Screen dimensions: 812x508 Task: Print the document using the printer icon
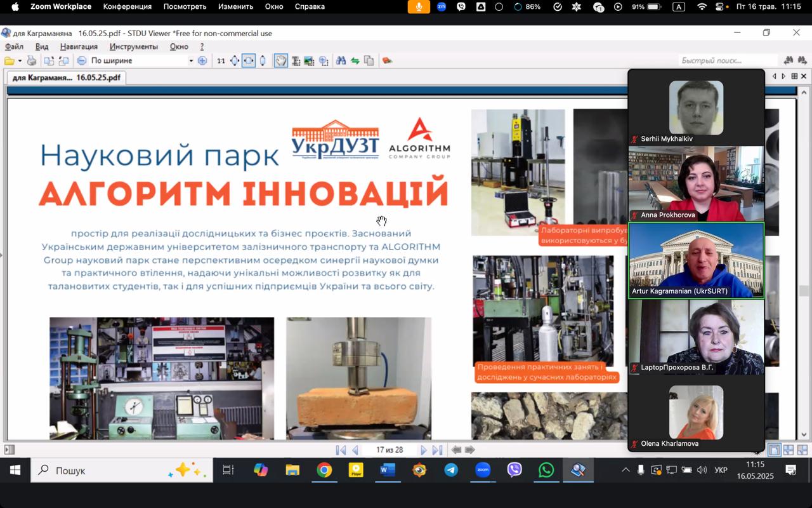point(31,61)
